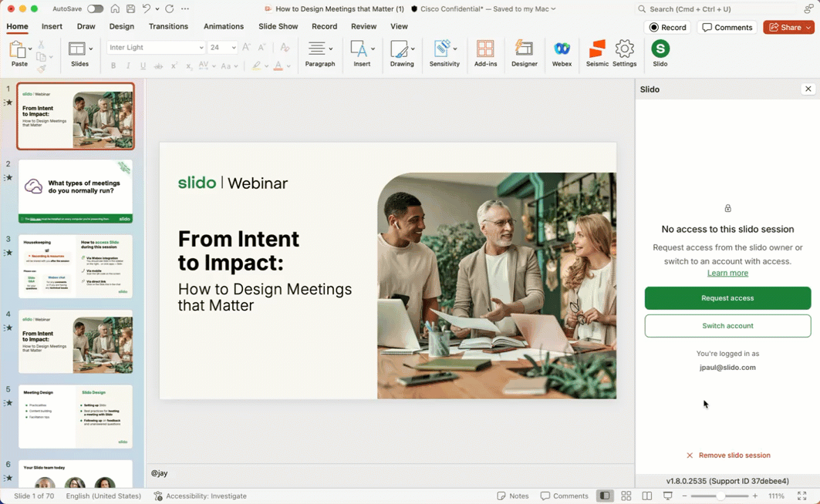Open the font name dropdown
The width and height of the screenshot is (820, 504).
[201, 48]
